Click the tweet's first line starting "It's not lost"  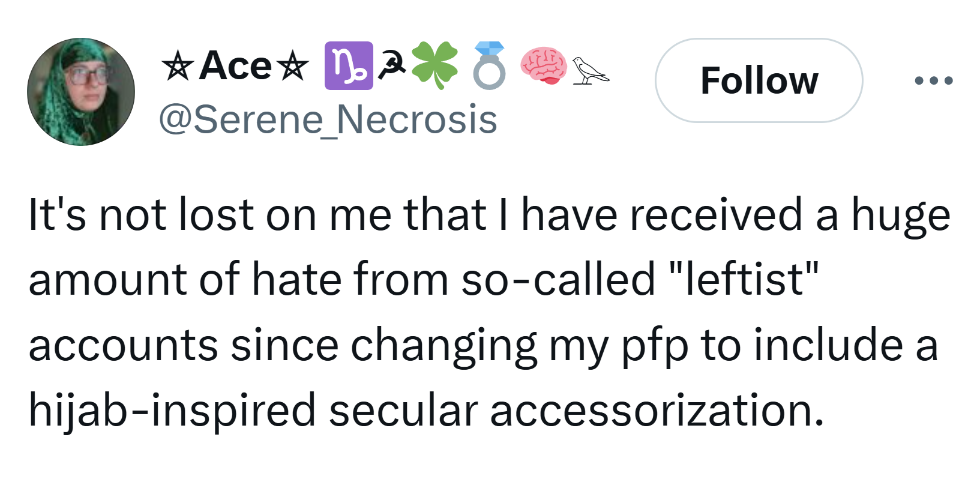[489, 215]
